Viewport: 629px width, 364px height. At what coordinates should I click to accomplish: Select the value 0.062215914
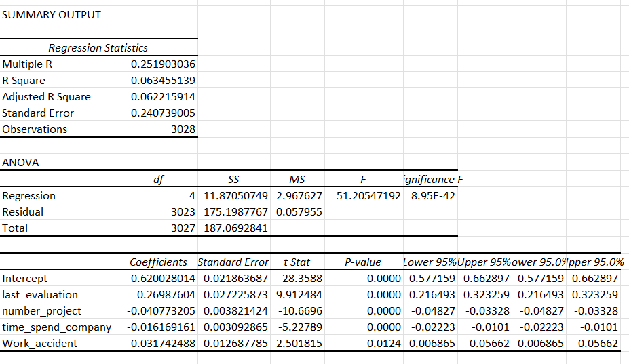[163, 97]
